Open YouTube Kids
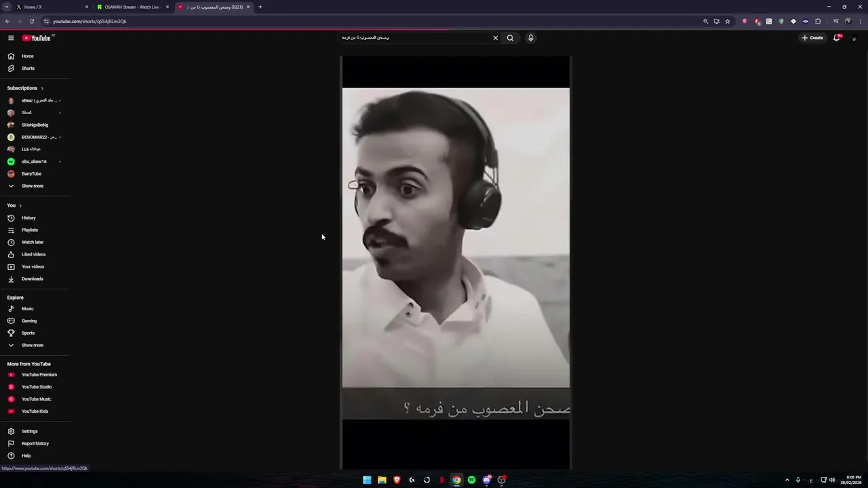Image resolution: width=868 pixels, height=488 pixels. click(x=35, y=411)
